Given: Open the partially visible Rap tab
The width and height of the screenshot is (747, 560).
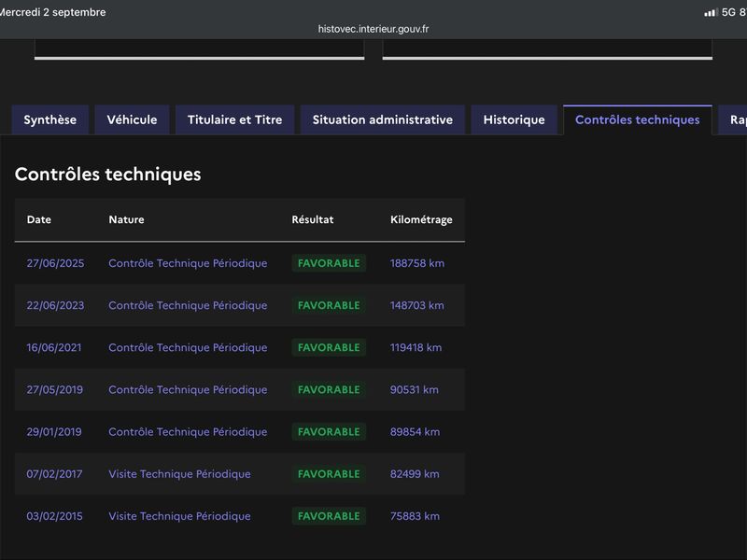Looking at the screenshot, I should click(734, 119).
